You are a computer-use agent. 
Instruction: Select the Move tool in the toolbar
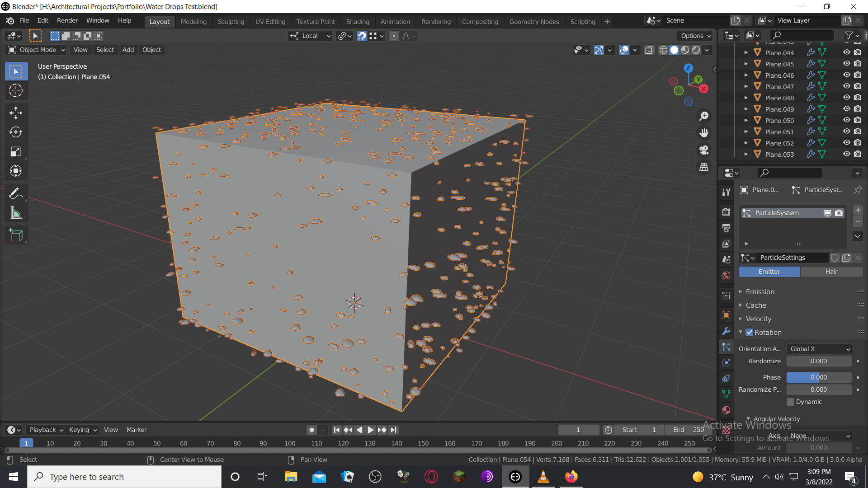[16, 113]
